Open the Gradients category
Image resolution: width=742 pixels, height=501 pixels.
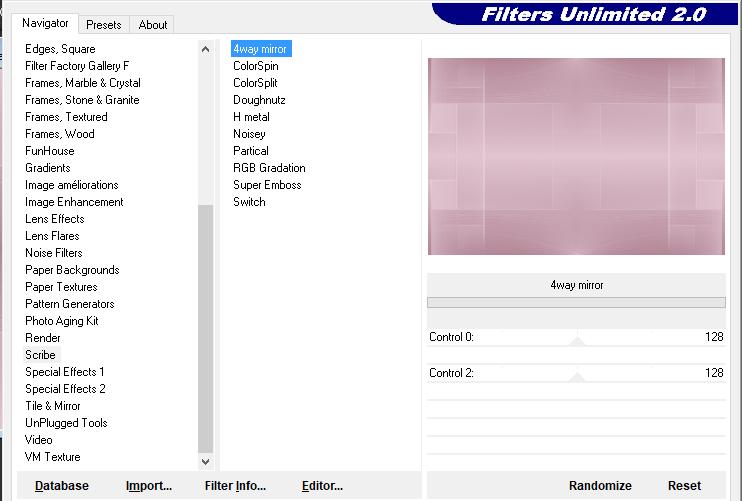click(48, 168)
